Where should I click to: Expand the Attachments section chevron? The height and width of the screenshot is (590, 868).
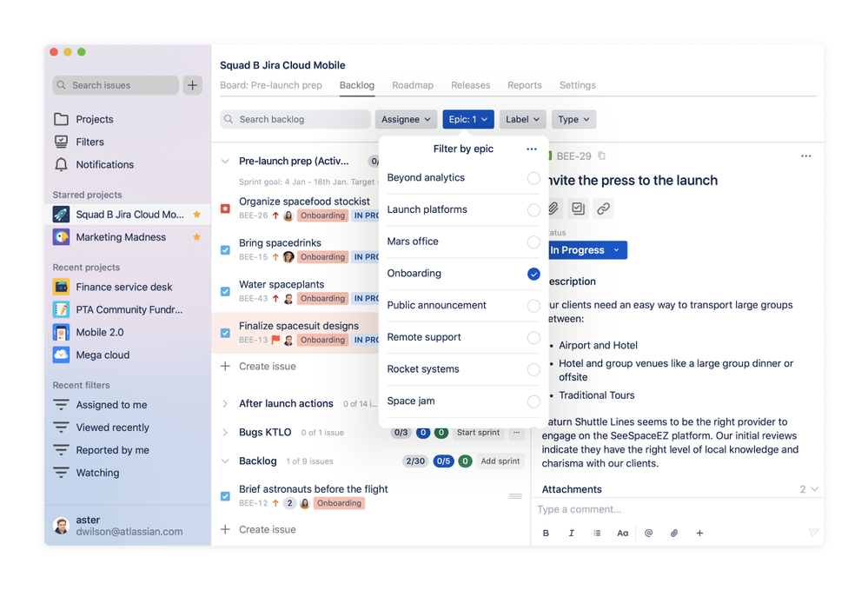814,489
